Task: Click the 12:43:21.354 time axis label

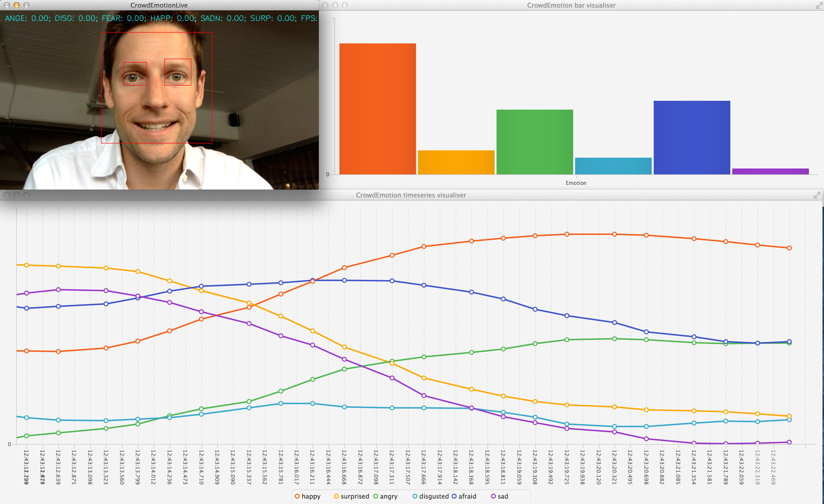Action: click(694, 467)
